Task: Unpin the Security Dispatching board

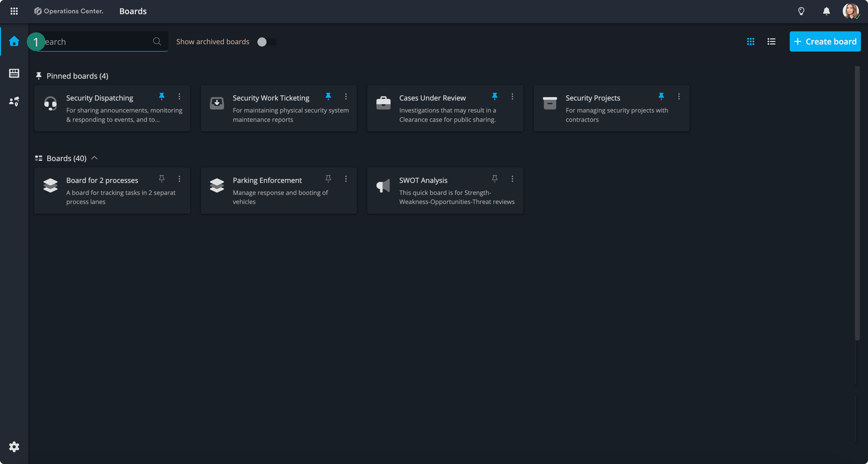Action: pos(162,97)
